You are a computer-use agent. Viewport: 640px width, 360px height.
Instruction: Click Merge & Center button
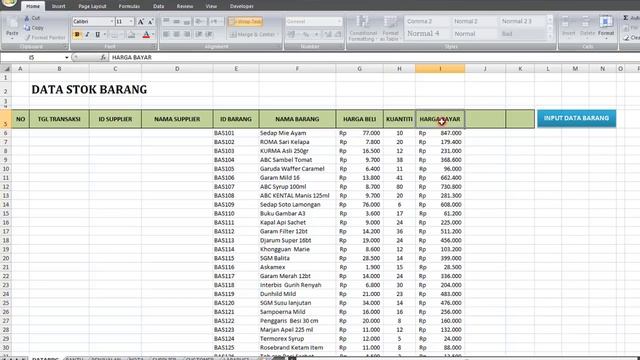253,35
